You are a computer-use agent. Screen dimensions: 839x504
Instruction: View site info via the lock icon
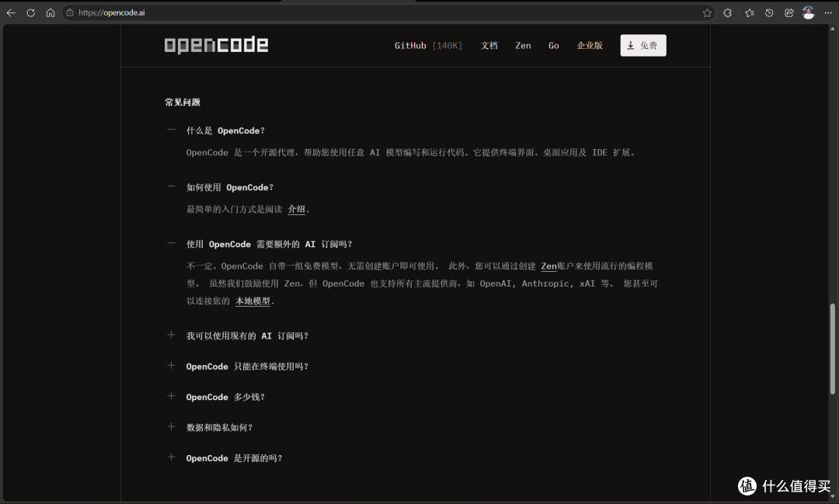[70, 13]
